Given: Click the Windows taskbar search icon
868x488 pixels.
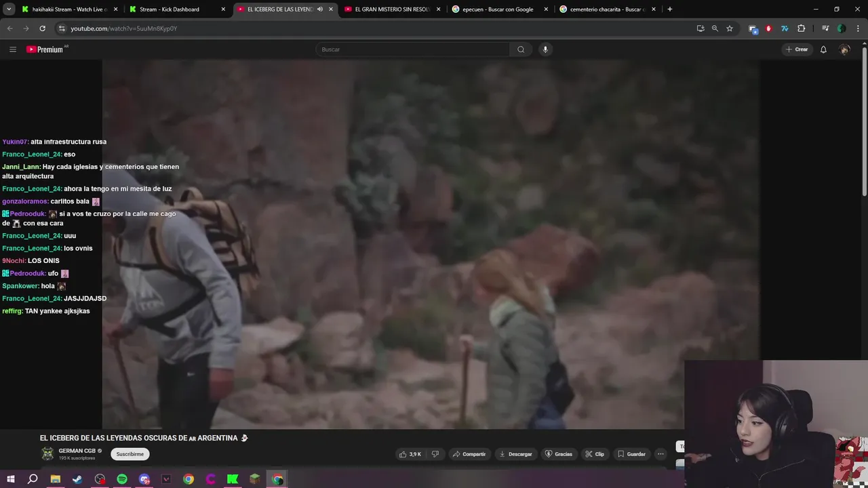Looking at the screenshot, I should click(x=33, y=479).
